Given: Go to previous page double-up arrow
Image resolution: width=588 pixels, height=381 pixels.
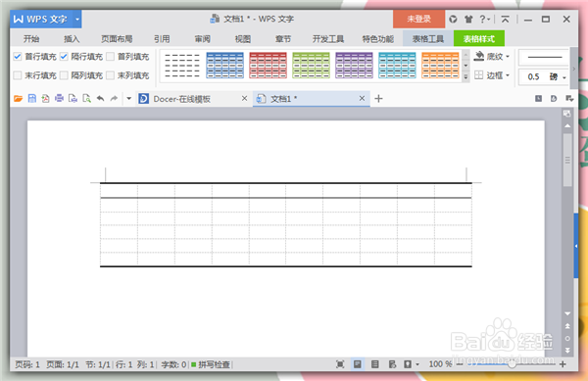Looking at the screenshot, I should point(567,326).
